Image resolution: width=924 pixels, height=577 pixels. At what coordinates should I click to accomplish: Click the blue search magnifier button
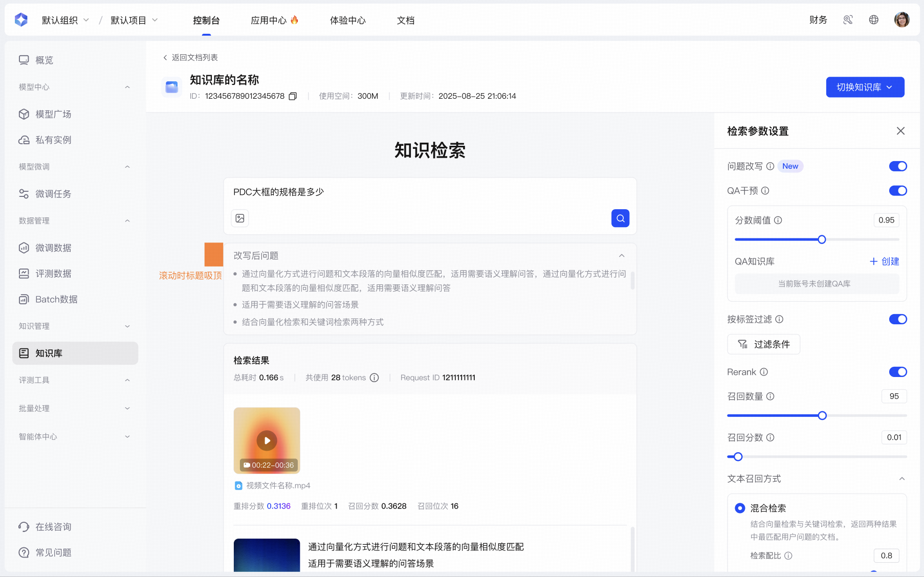coord(620,218)
